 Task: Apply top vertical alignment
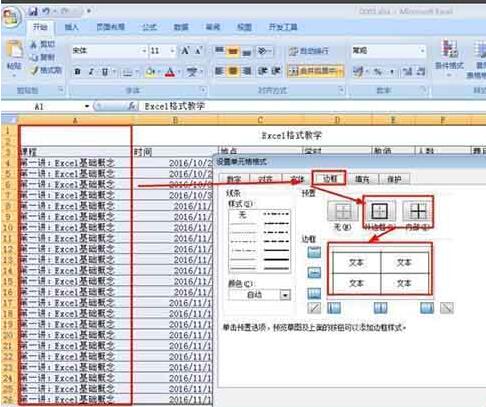coord(219,51)
